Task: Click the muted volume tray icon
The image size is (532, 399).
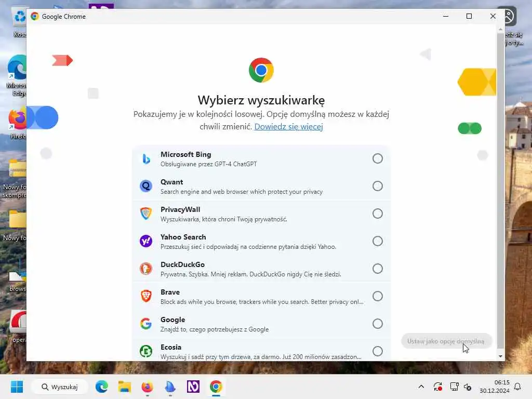Action: click(468, 387)
